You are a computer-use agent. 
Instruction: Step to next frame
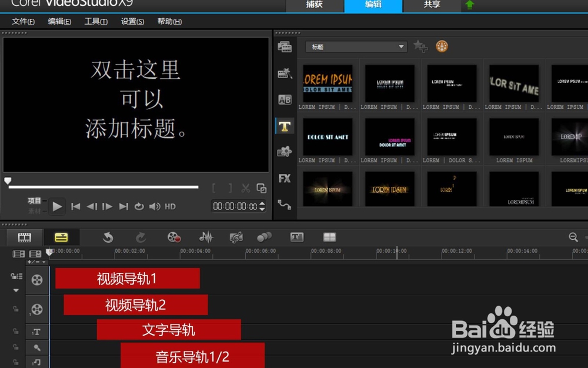point(107,206)
